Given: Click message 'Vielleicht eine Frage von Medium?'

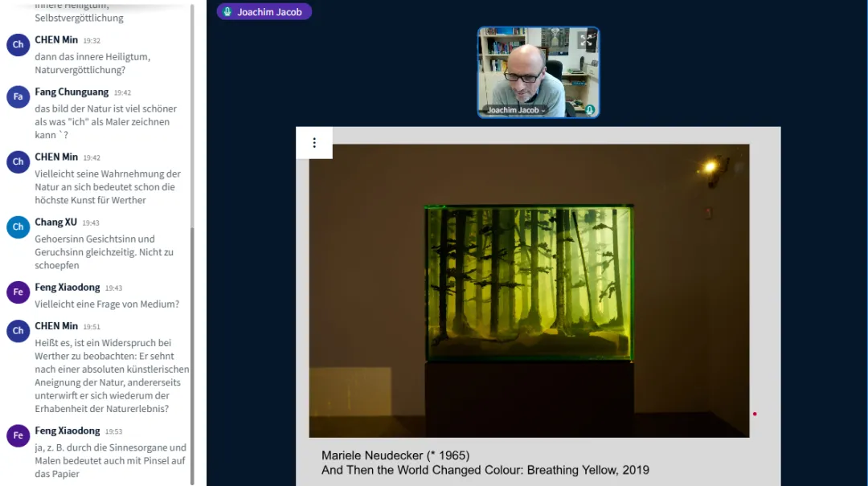Looking at the screenshot, I should pyautogui.click(x=107, y=304).
